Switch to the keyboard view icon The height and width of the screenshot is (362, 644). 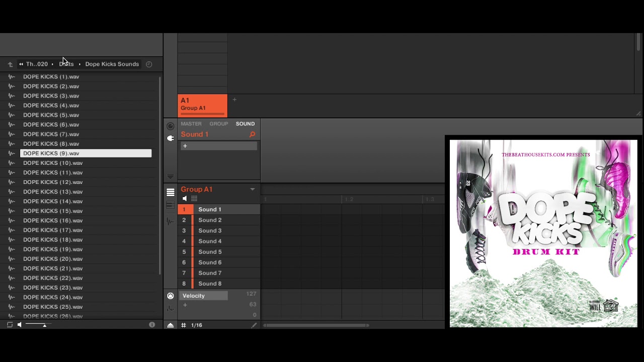pos(171,205)
